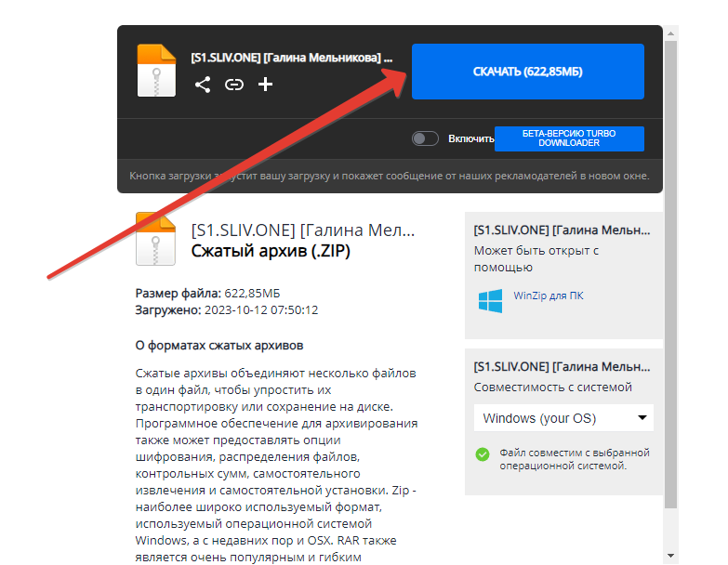Image resolution: width=728 pixels, height=565 pixels.
Task: Click the Загружено: 2023-10-12 07:50:12 line
Action: 227,309
